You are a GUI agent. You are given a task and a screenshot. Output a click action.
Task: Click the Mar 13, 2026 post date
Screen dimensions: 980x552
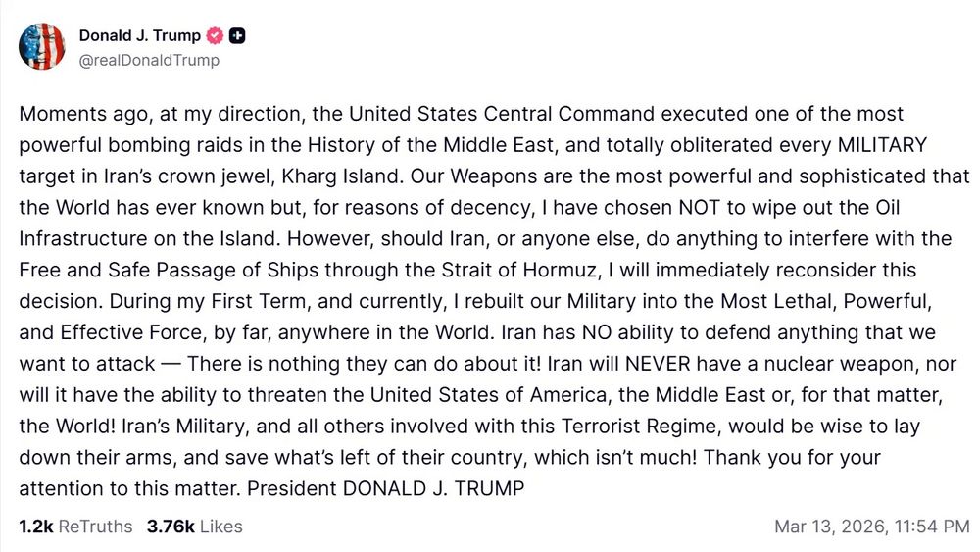click(x=829, y=527)
